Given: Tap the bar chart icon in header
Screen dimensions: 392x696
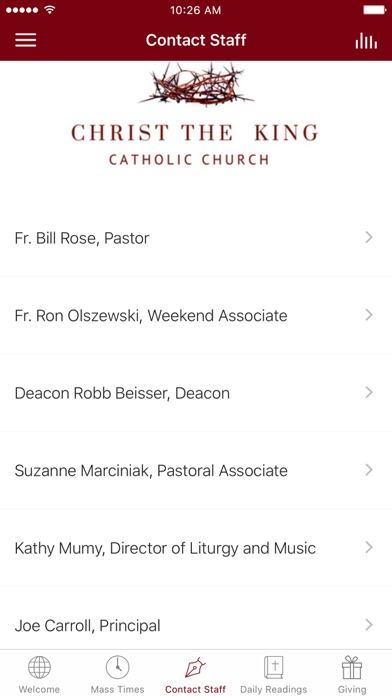Looking at the screenshot, I should coord(366,41).
